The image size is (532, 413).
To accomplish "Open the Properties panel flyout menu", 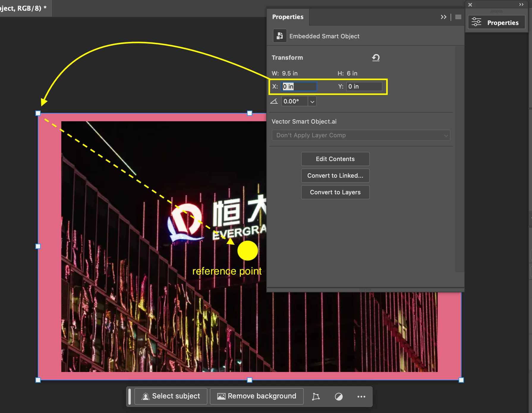I will pos(458,17).
